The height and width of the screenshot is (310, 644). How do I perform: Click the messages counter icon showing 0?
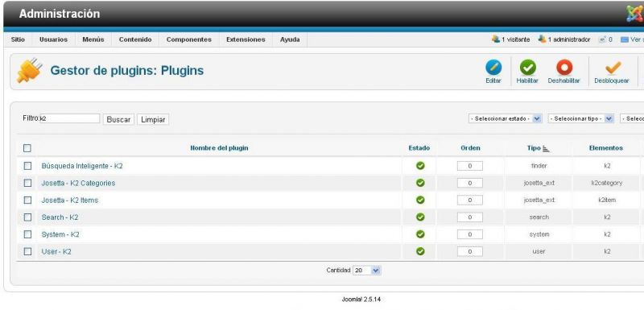tap(602, 39)
